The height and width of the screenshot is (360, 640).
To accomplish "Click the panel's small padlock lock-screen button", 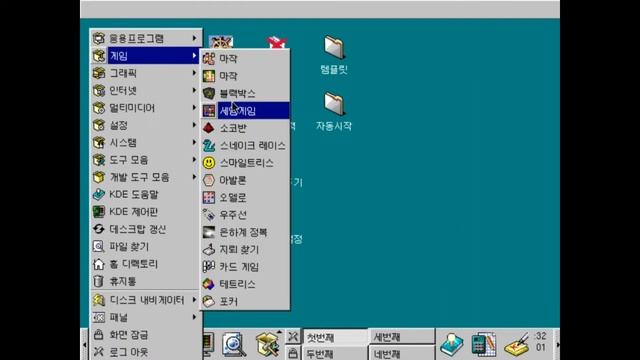I will coord(293,353).
